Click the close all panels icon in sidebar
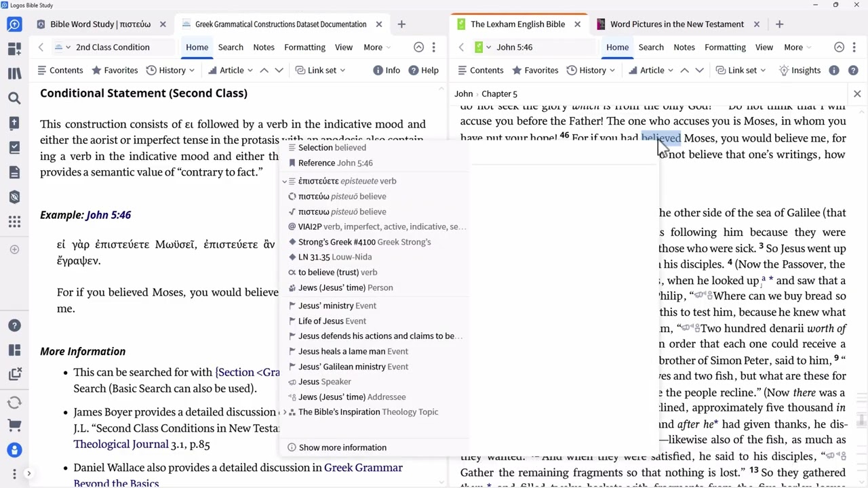The height and width of the screenshot is (488, 868). (14, 374)
